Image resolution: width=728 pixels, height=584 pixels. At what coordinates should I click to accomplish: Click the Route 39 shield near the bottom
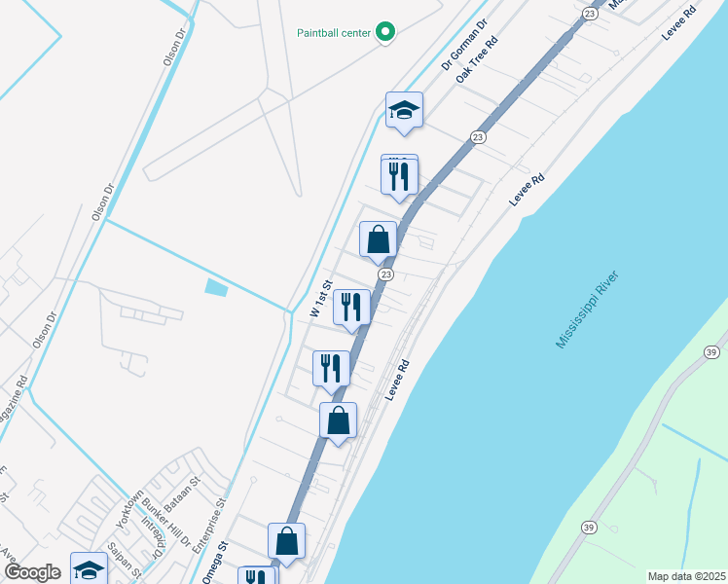pos(589,528)
